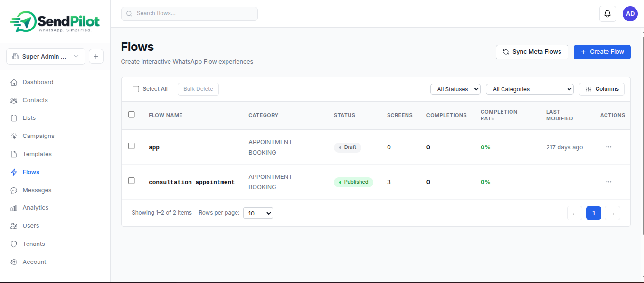644x283 pixels.
Task: Open actions menu for app flow
Action: click(608, 147)
